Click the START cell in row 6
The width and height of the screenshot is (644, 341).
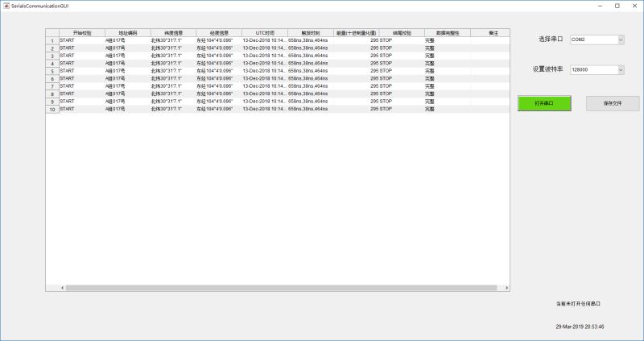[x=82, y=78]
